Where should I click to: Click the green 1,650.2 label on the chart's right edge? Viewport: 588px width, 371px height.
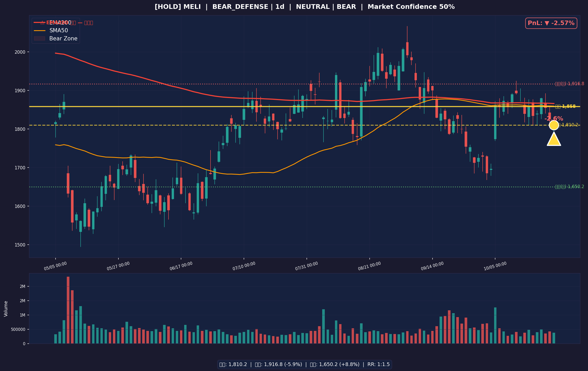[569, 187]
